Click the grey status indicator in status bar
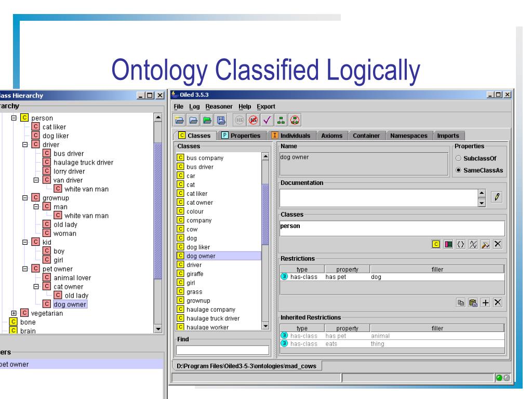The height and width of the screenshot is (399, 532). tap(506, 378)
